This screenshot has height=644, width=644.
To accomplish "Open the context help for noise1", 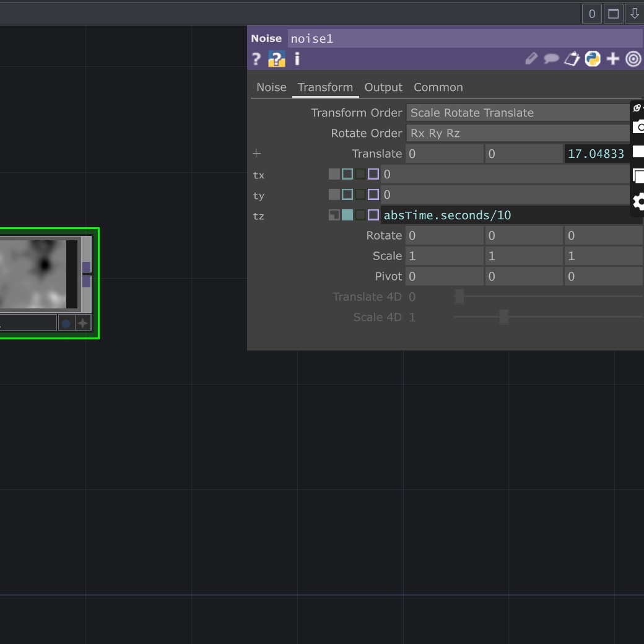I will pos(256,59).
